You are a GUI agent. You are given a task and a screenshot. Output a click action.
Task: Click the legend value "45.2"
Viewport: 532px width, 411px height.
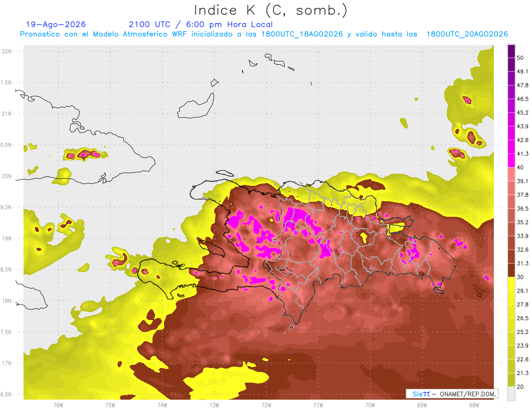point(522,113)
